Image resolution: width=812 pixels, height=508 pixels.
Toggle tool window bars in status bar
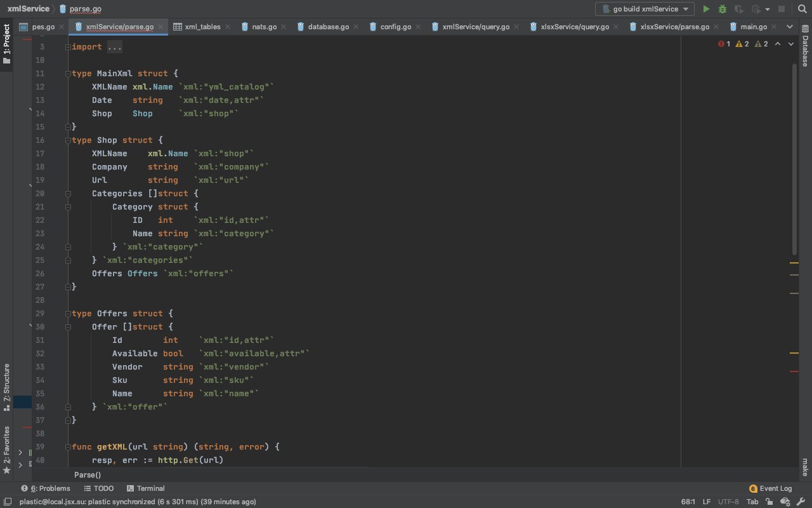click(x=8, y=501)
